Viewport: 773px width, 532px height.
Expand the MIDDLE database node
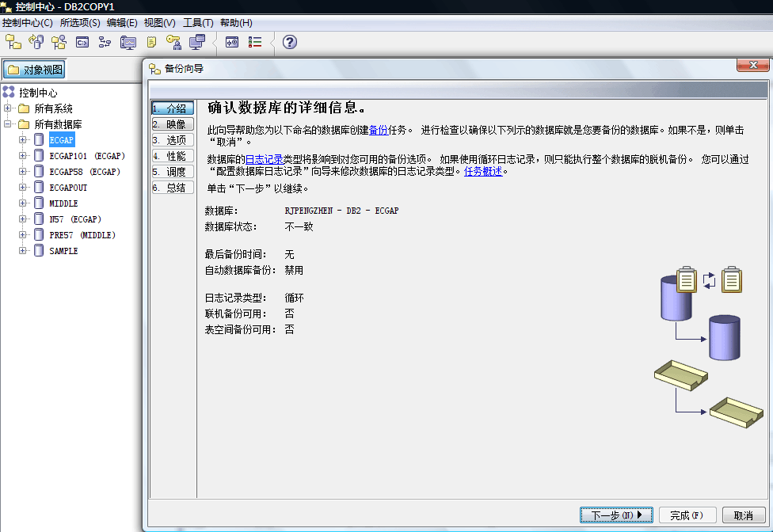22,203
